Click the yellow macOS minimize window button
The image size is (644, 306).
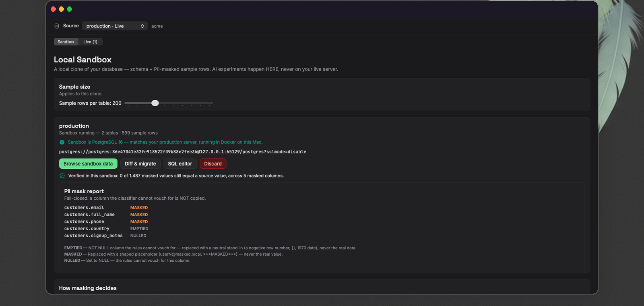[61, 9]
